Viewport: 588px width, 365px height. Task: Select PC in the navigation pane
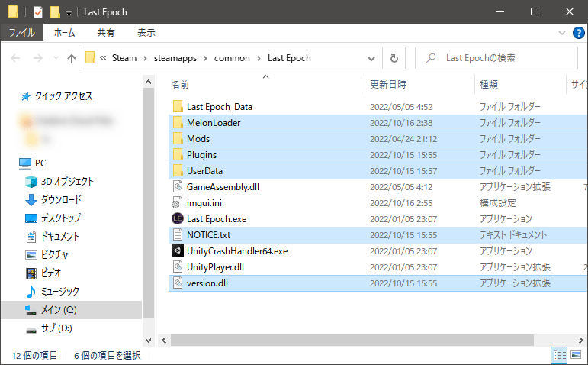pyautogui.click(x=33, y=163)
